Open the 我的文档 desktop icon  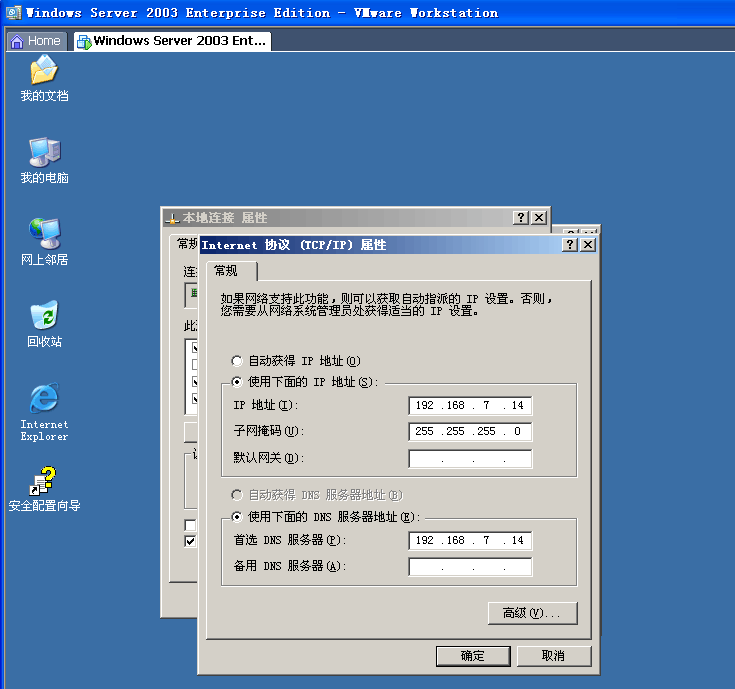coord(44,71)
